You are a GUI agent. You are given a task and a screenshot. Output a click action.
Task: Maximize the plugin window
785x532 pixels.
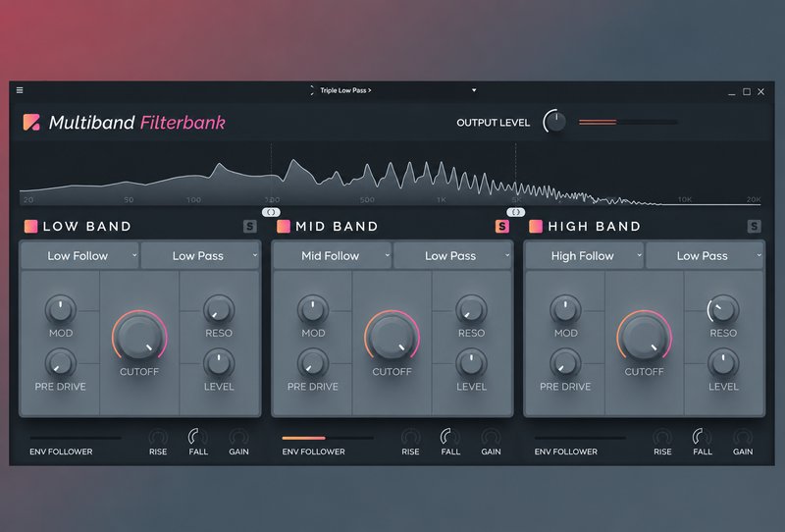click(747, 91)
